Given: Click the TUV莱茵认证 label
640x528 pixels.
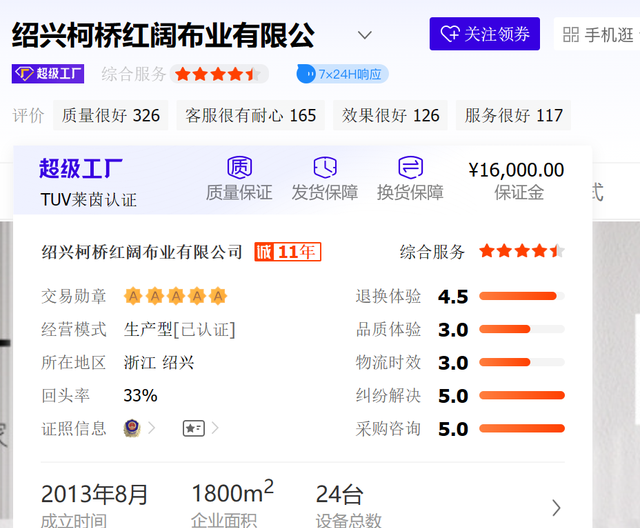Looking at the screenshot, I should coord(89,200).
